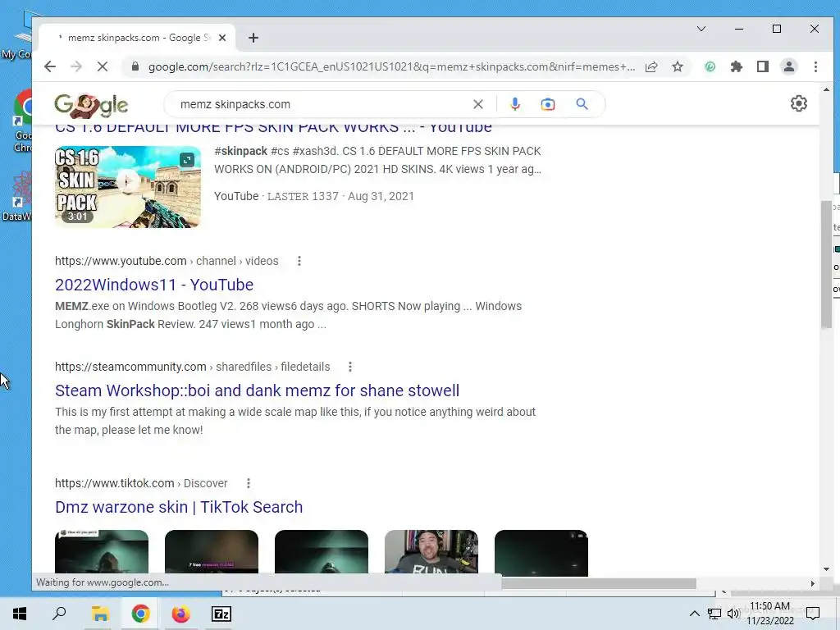
Task: Open the tab search chevron
Action: point(701,29)
